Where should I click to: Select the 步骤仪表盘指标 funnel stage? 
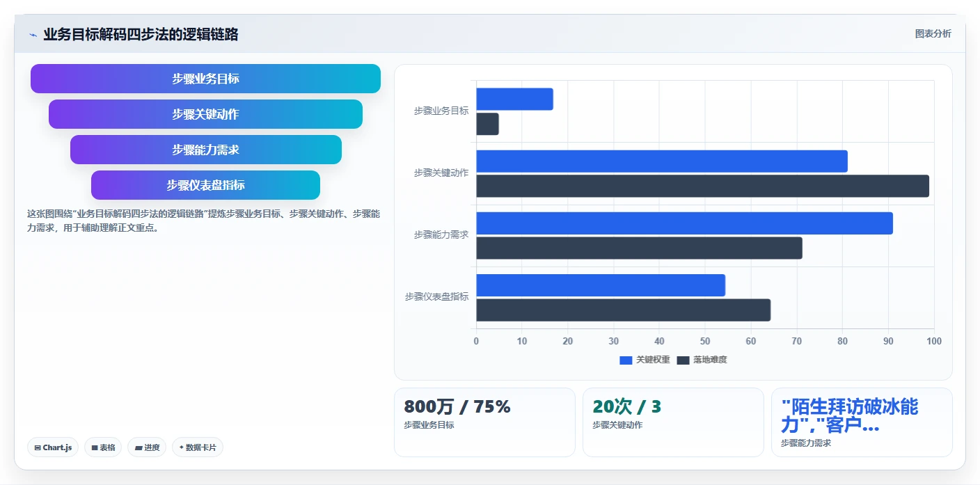point(205,185)
